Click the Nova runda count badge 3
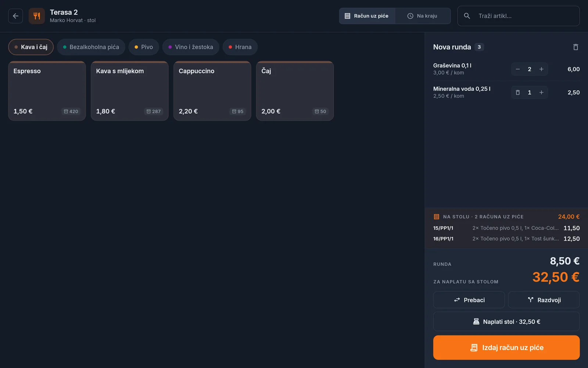Viewport: 588px width, 368px height. [x=479, y=47]
